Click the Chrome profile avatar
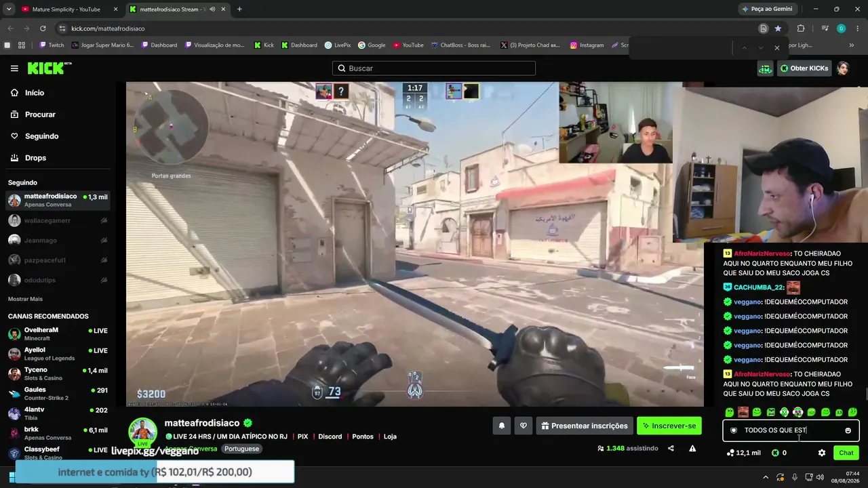868x488 pixels. click(x=842, y=28)
